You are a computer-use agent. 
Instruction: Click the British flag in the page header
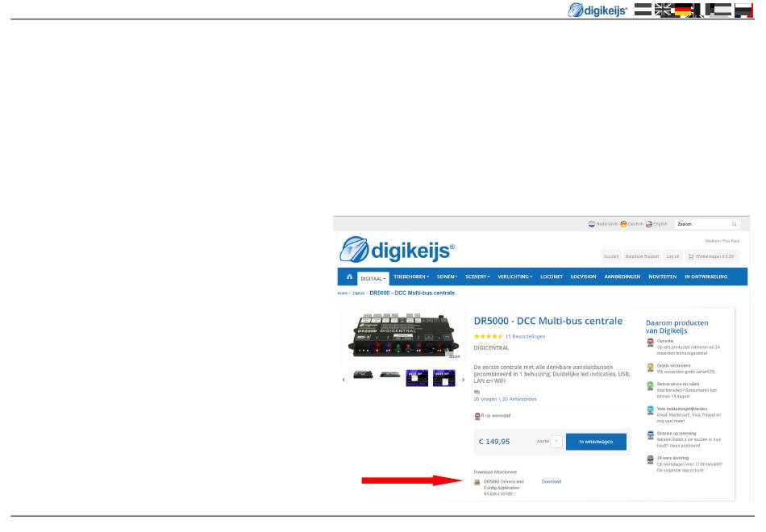(x=664, y=10)
